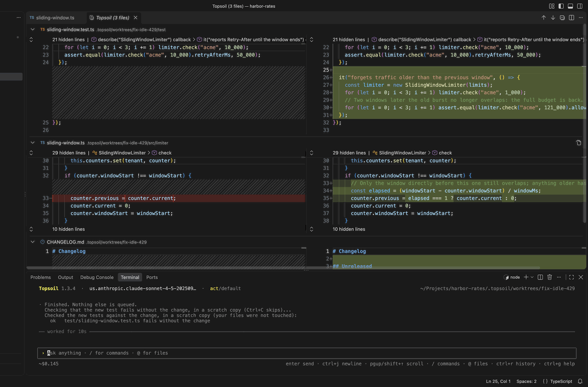Toggle secondary side bar visibility
Screen dimensions: 588x387
tap(580, 6)
